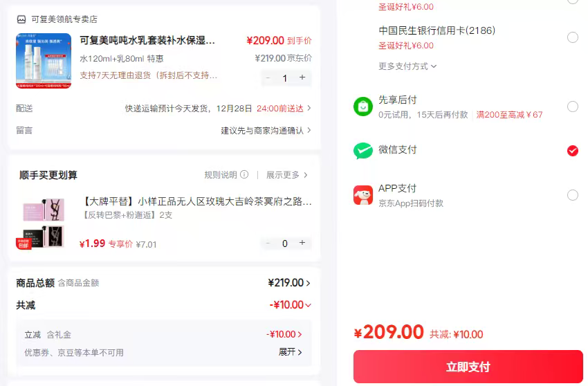
Task: Click the 规则说明 info icon
Action: pos(244,175)
